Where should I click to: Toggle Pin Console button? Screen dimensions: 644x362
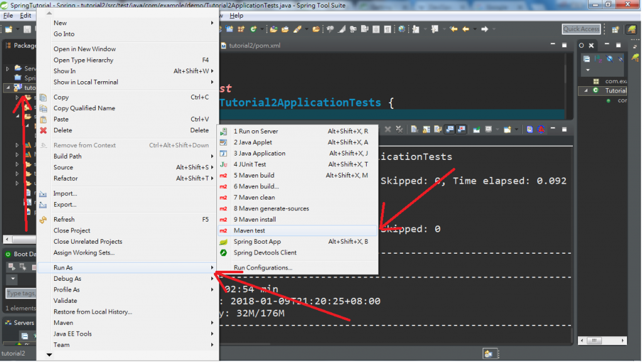pos(477,130)
